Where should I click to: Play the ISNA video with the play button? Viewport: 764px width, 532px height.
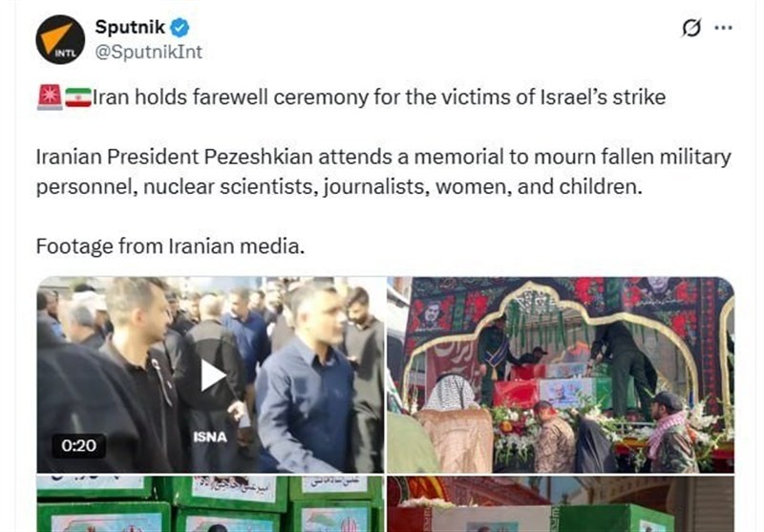(x=212, y=375)
